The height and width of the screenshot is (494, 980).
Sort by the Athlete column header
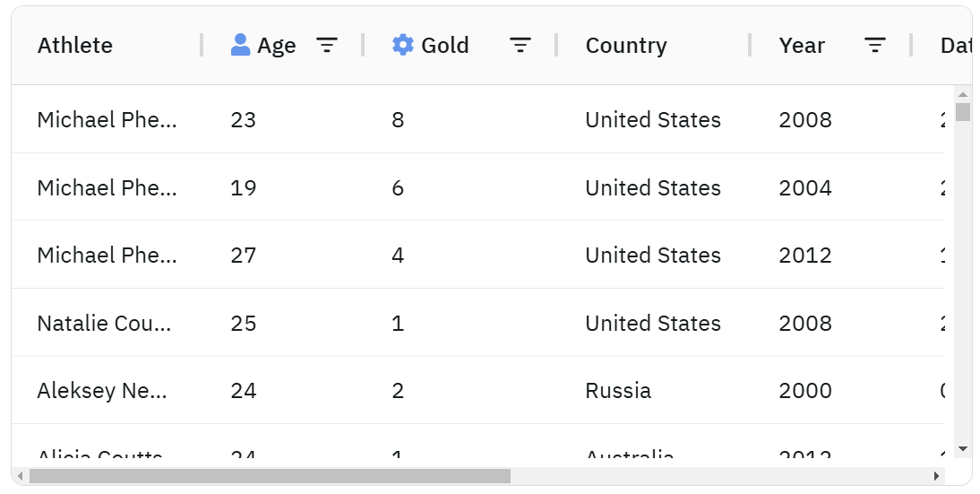[x=75, y=45]
